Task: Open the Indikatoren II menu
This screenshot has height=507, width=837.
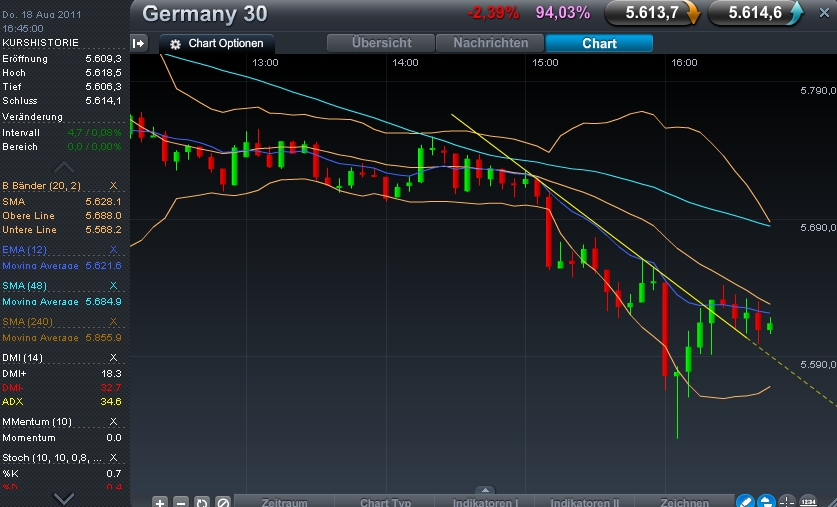Action: (x=585, y=502)
